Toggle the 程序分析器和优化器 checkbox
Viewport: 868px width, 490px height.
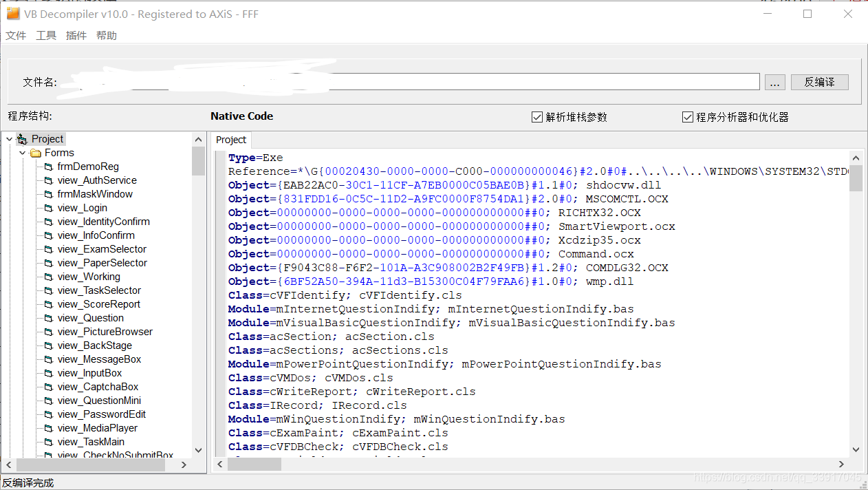(687, 117)
